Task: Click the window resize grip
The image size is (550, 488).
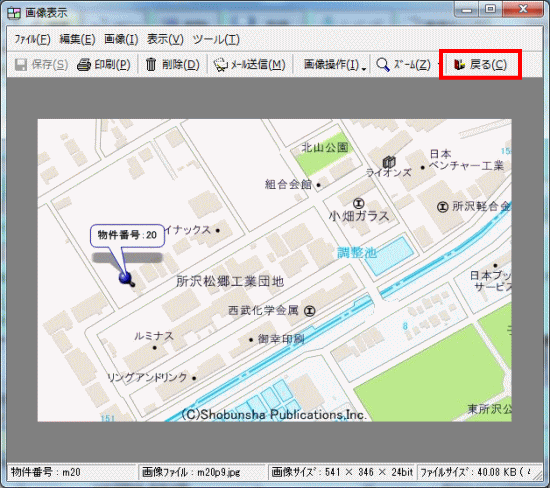Action: click(x=538, y=475)
